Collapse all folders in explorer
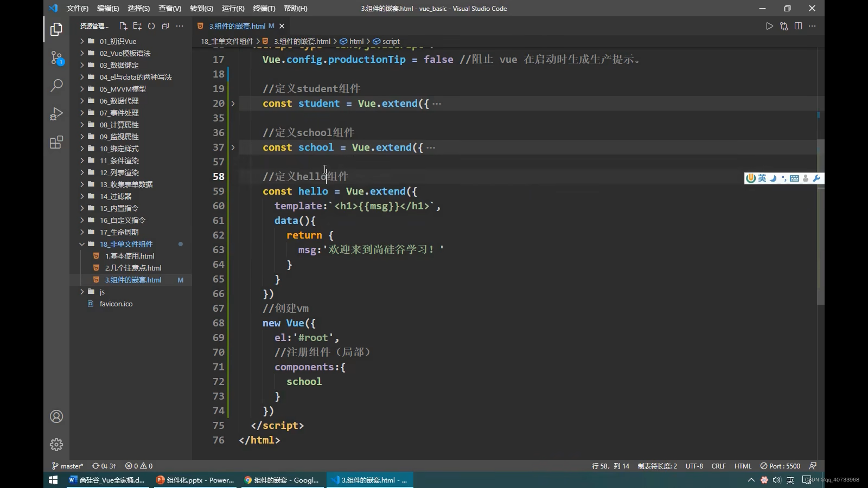Screen dimensions: 868x488 pyautogui.click(x=165, y=26)
